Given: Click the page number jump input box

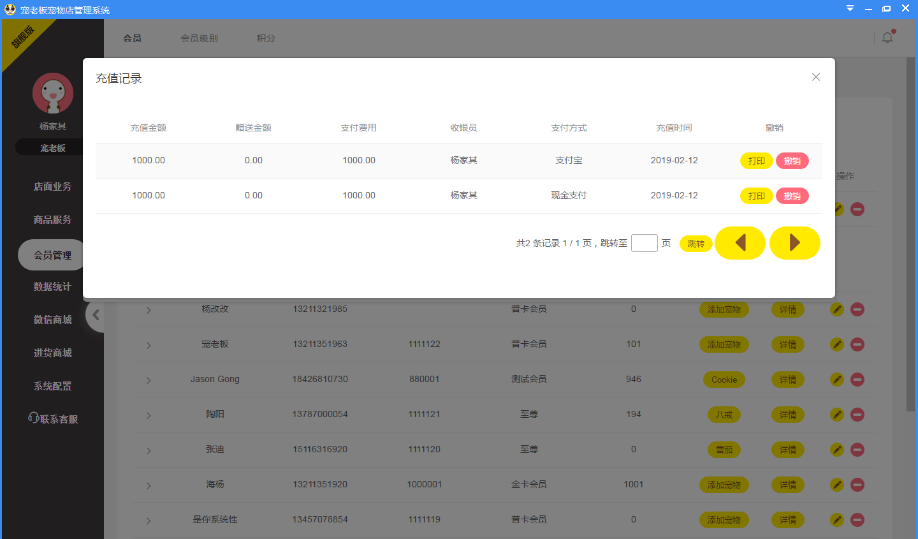Looking at the screenshot, I should point(644,243).
